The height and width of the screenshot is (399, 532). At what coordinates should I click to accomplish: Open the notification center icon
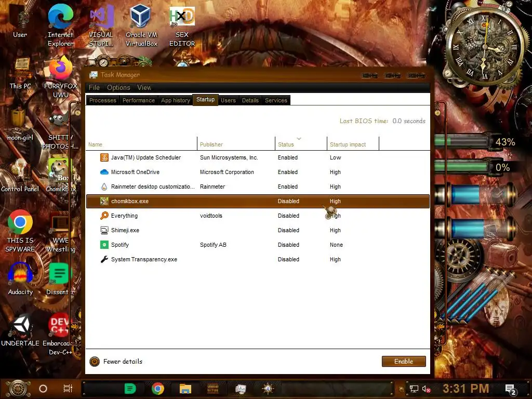click(x=511, y=390)
